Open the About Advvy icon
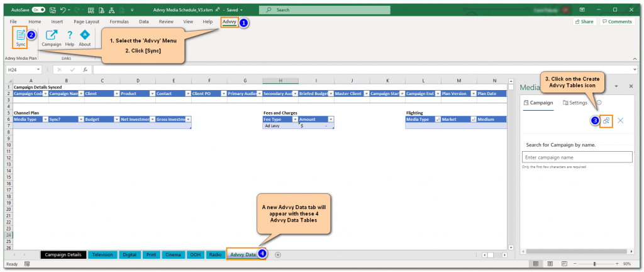The image size is (644, 272). pos(84,37)
